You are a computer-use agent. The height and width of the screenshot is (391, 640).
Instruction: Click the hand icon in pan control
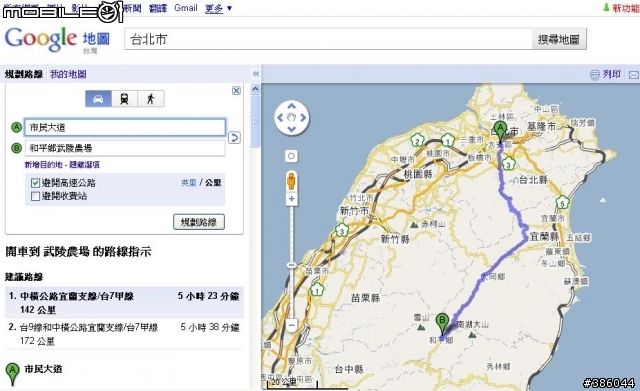point(291,118)
